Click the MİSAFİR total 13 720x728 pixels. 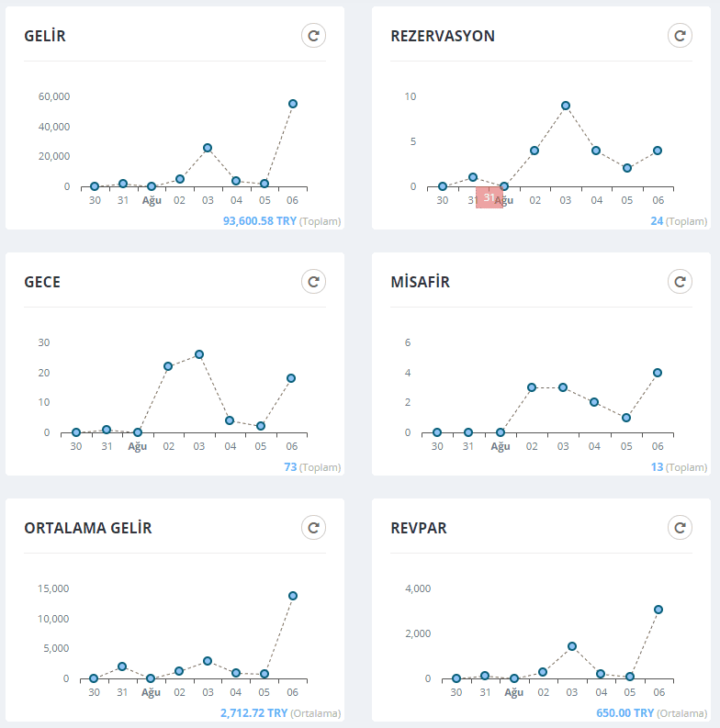pos(657,467)
